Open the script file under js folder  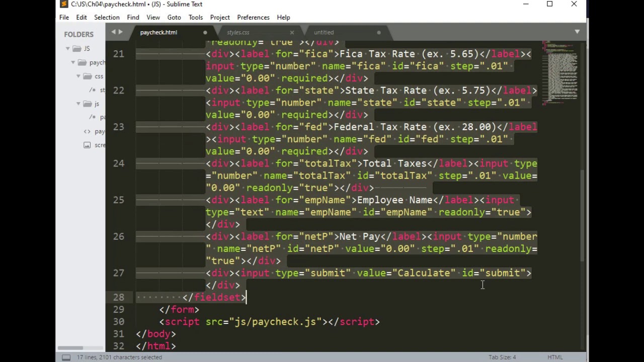point(97,117)
